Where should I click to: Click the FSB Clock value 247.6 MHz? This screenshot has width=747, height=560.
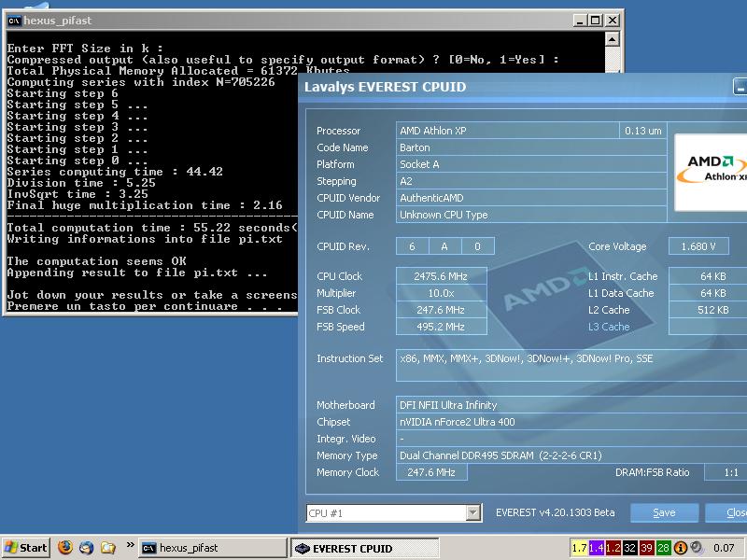441,310
